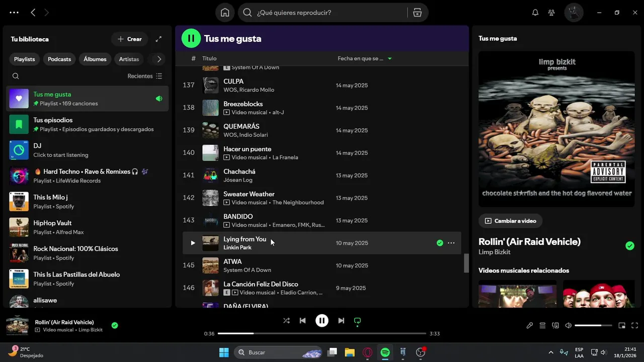The image size is (644, 362).
Task: Seek in the song progress bar
Action: point(322,333)
